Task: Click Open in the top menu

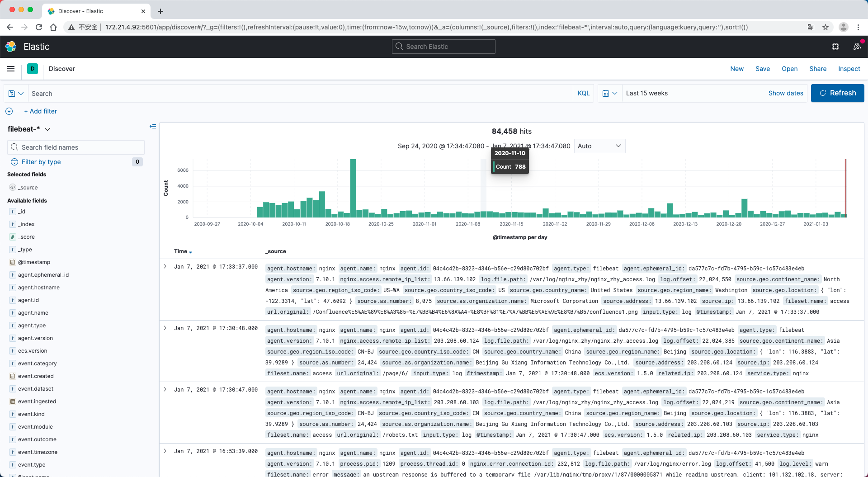Action: (x=790, y=69)
